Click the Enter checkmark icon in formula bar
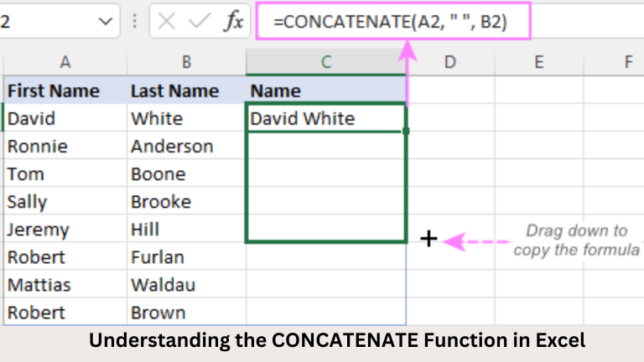The image size is (644, 362). (199, 22)
